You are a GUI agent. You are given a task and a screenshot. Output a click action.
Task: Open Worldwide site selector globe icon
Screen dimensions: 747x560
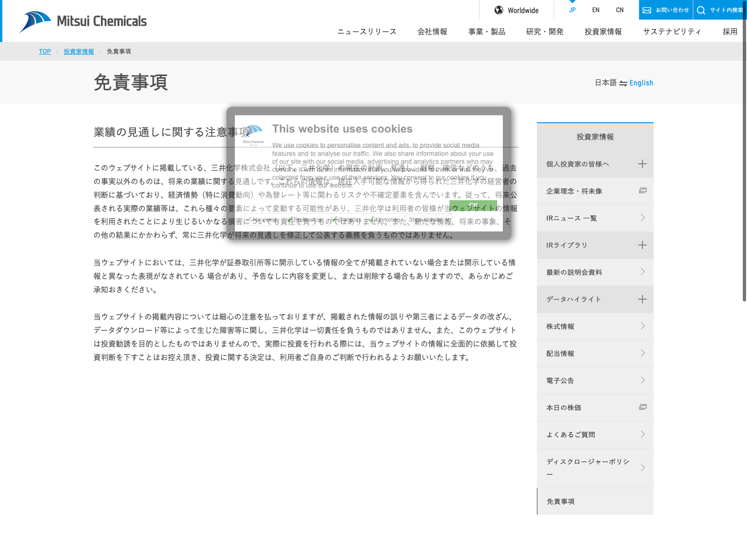tap(499, 10)
